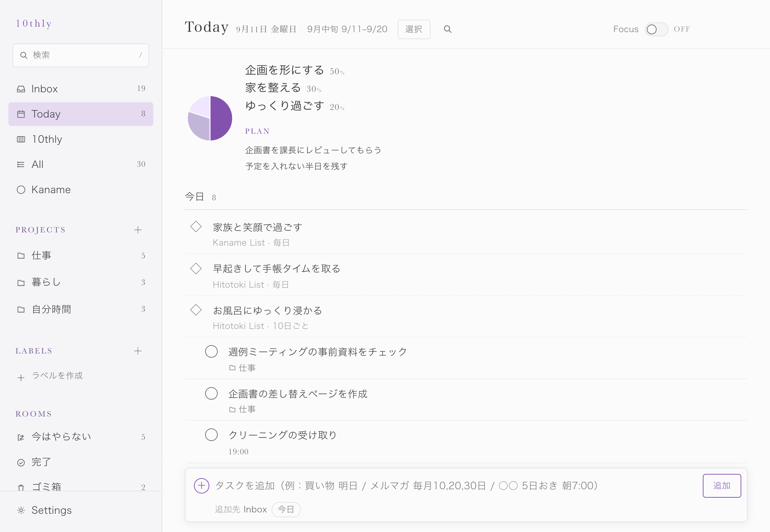Screen dimensions: 770x532
Task: Click the pie chart of plan ratios
Action: pos(210,118)
